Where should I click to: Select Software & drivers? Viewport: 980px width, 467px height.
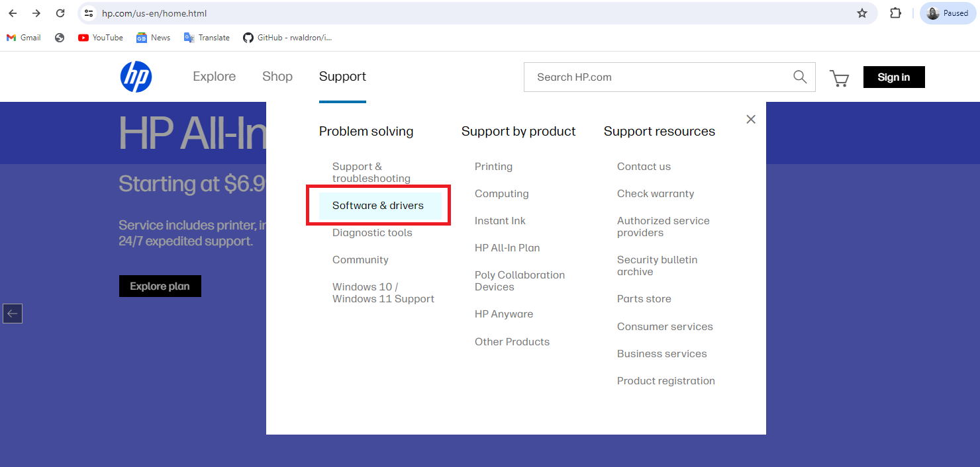pyautogui.click(x=378, y=206)
